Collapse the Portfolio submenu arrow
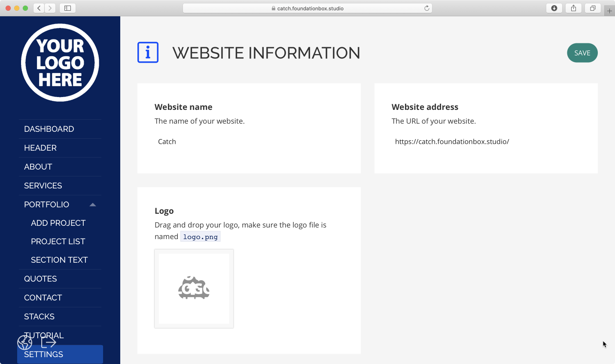Image resolution: width=615 pixels, height=364 pixels. click(92, 205)
